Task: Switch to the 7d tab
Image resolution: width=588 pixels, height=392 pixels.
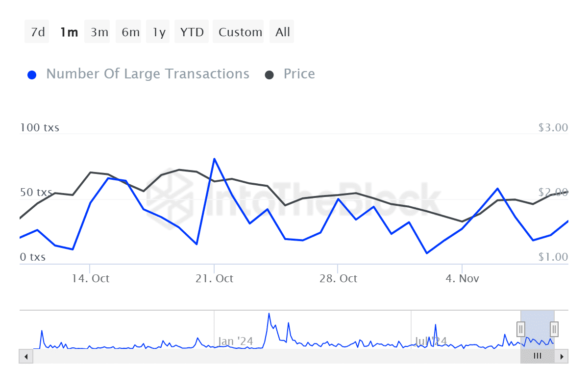Action: coord(37,31)
